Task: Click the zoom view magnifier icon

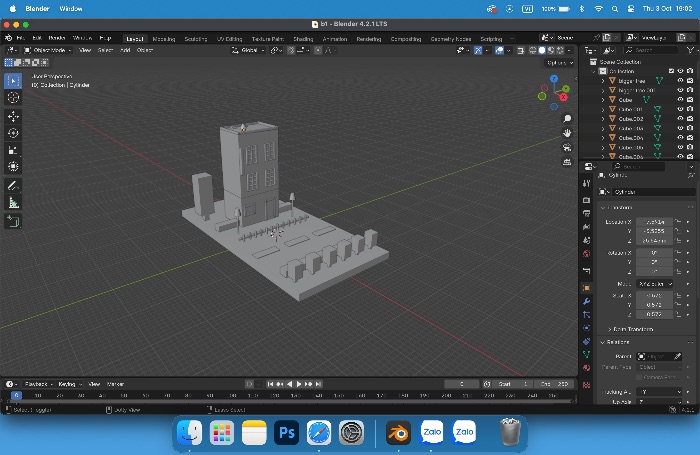Action: coord(567,119)
